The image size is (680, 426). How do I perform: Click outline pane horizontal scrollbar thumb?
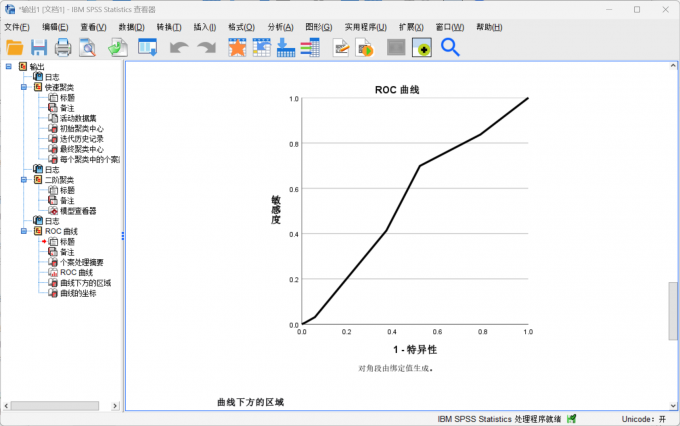55,406
